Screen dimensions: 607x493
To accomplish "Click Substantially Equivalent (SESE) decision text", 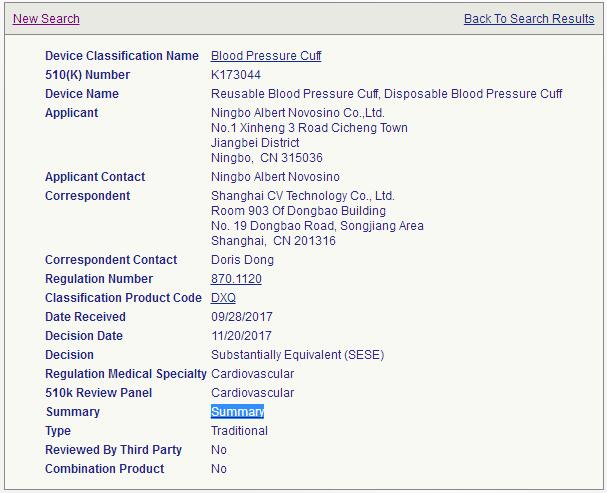I will (297, 355).
